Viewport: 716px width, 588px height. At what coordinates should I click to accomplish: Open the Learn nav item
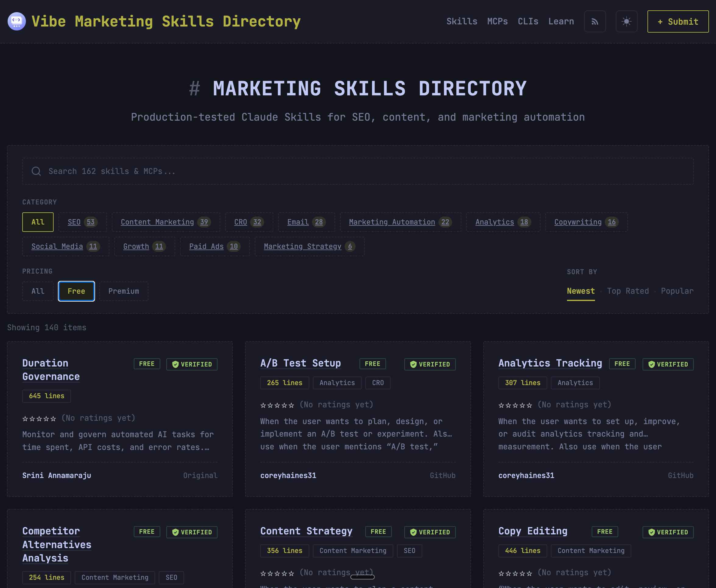(x=561, y=22)
